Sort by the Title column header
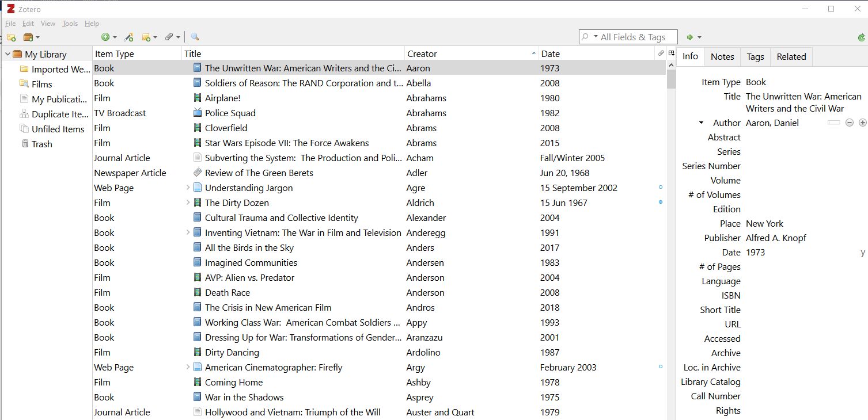Screen dimensions: 868x420 coord(293,54)
